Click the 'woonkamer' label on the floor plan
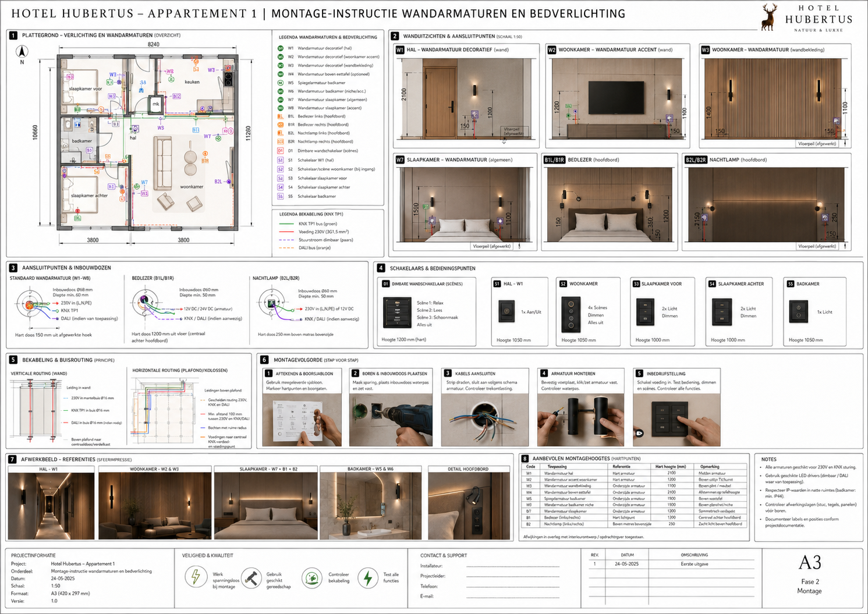Image resolution: width=868 pixels, height=614 pixels. click(x=192, y=187)
